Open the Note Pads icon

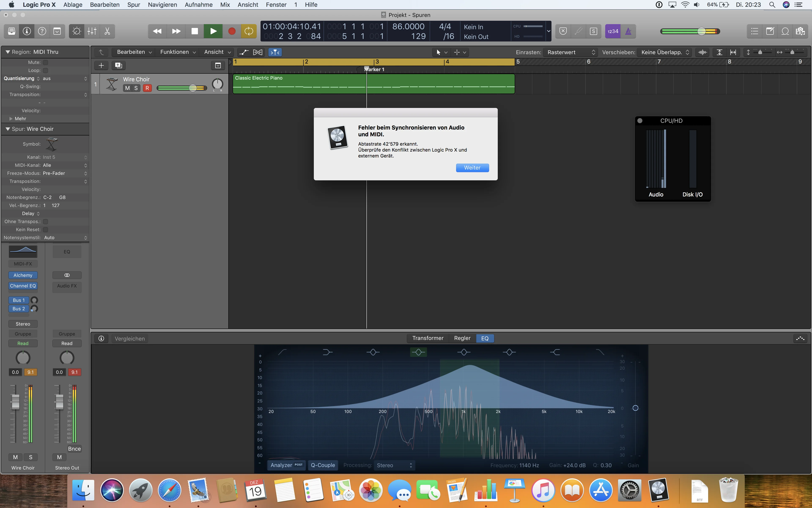770,31
